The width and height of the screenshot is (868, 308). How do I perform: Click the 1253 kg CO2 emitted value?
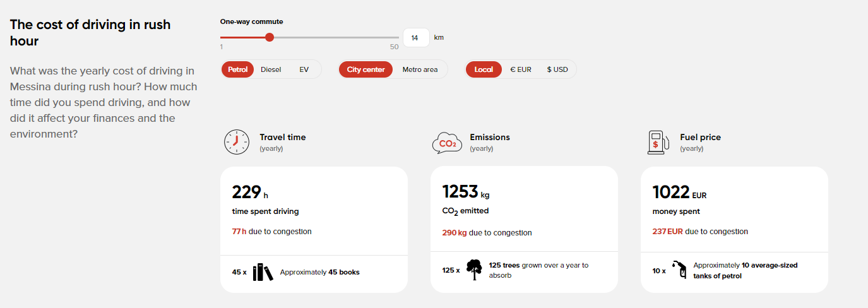(466, 191)
